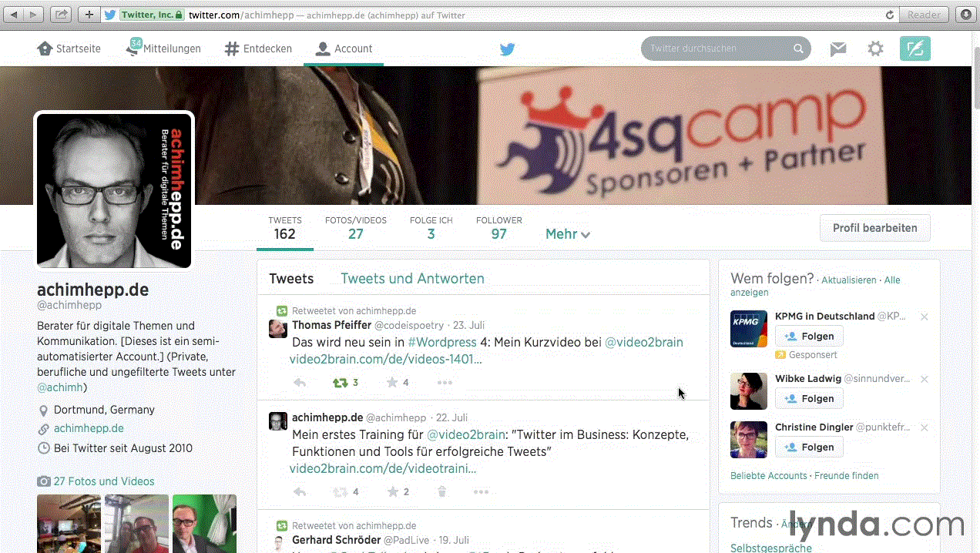Click Aktualisieren in Wem folgen

(849, 280)
